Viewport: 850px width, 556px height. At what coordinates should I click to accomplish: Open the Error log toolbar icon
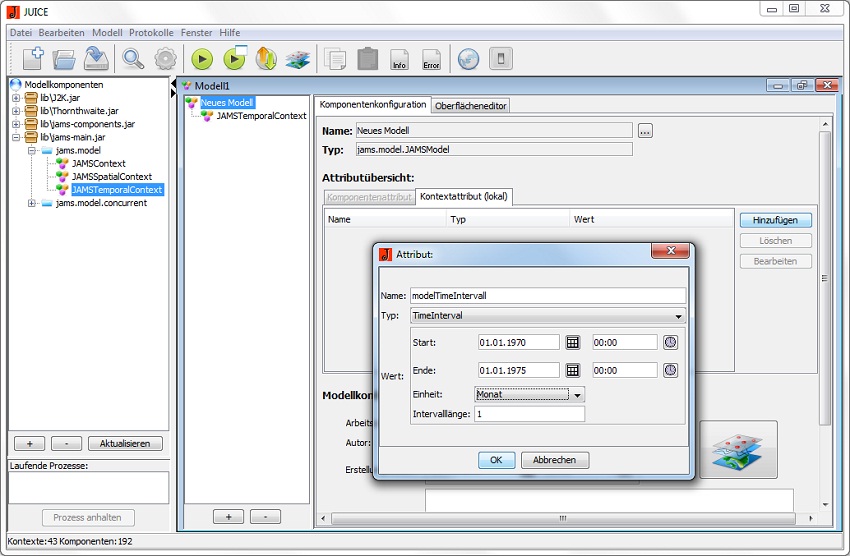point(431,59)
